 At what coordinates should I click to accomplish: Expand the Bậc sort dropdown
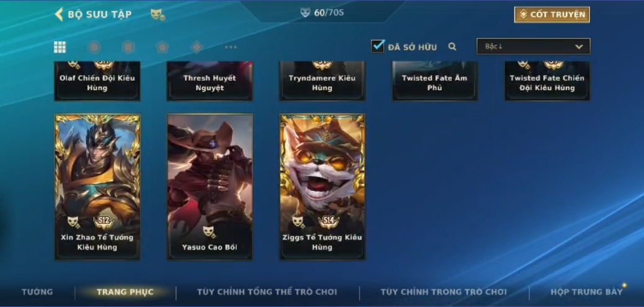534,47
